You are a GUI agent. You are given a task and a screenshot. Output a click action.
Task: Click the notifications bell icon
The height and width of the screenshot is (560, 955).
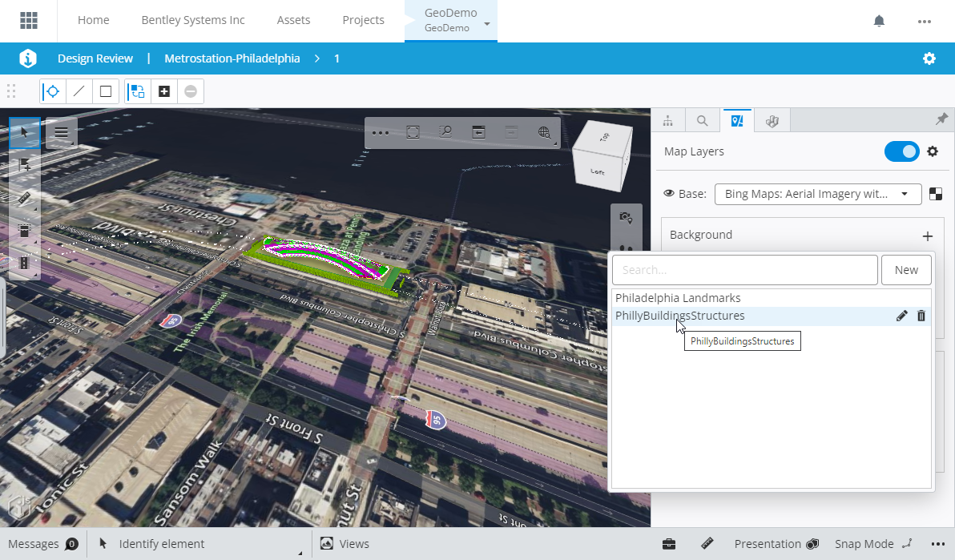(x=879, y=21)
